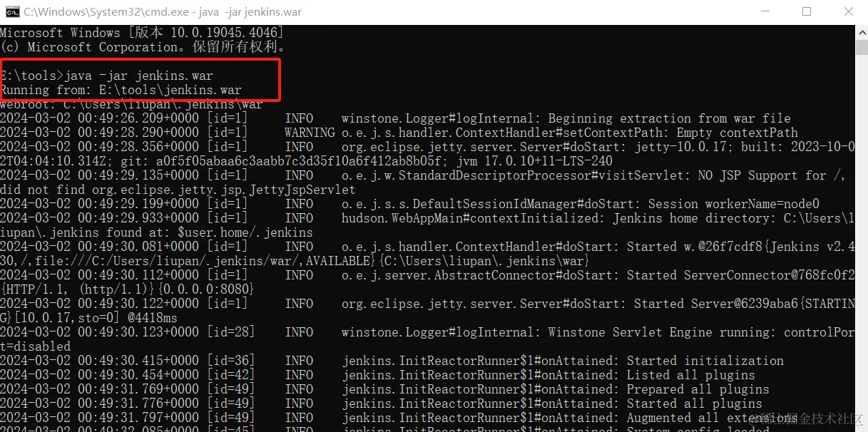Click the timestamp "2024-03-02 00:49:30.415+0000"
Viewport: 868px width, 432px height.
pyautogui.click(x=99, y=361)
